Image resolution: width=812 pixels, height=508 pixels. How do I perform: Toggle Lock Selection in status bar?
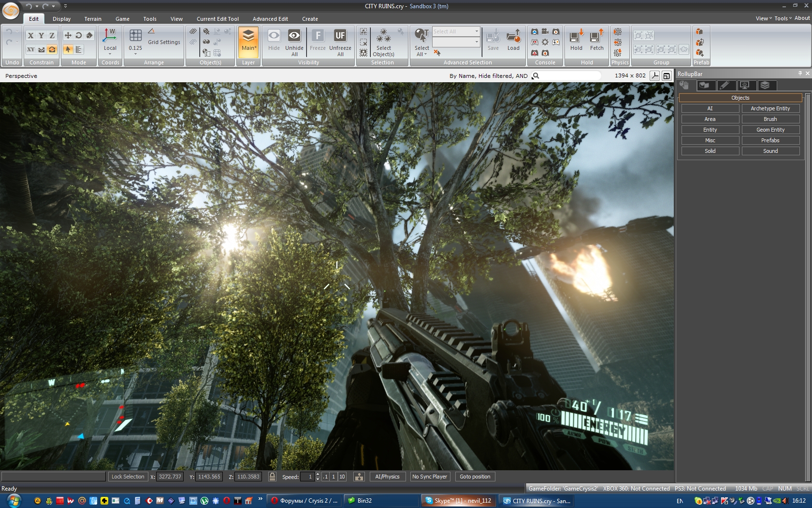coord(128,477)
